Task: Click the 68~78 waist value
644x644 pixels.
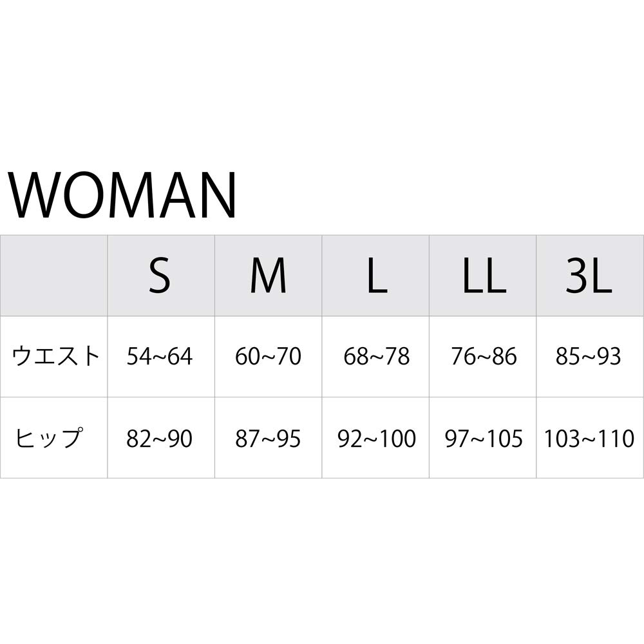Action: pos(376,356)
